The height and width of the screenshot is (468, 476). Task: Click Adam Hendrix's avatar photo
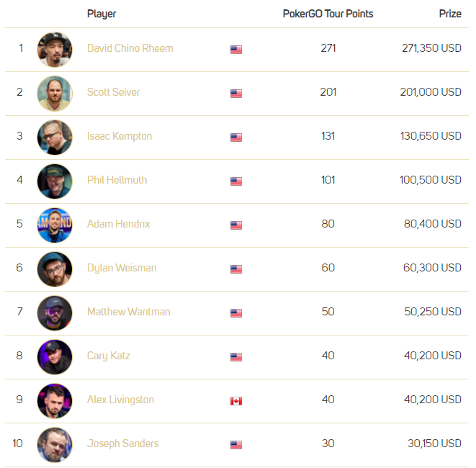[55, 225]
